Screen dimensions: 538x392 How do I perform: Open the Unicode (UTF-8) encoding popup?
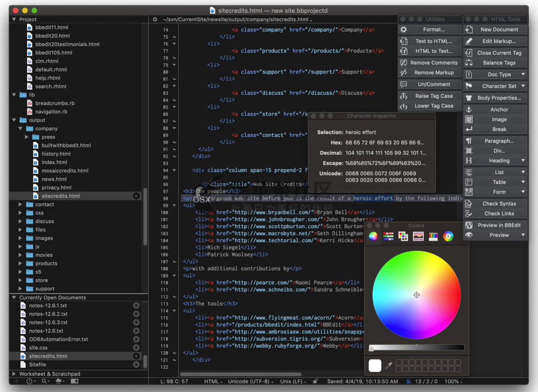[251, 381]
